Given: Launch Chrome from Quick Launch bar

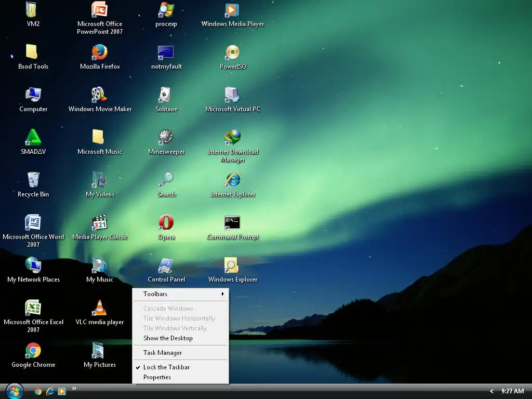Looking at the screenshot, I should click(38, 392).
